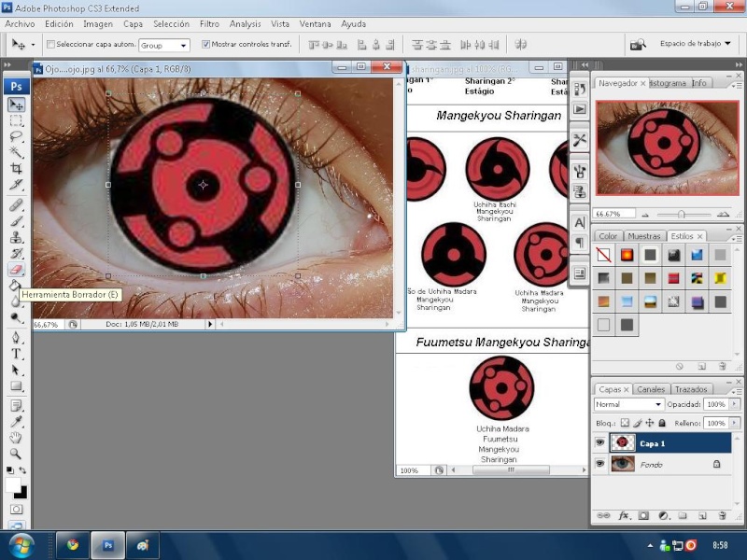This screenshot has height=560, width=747.
Task: Delete layer with Layers panel trash icon
Action: click(x=722, y=516)
